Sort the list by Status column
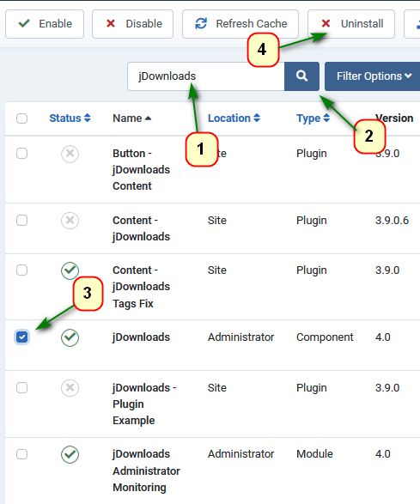Viewport: 420px width, 504px height. click(70, 118)
